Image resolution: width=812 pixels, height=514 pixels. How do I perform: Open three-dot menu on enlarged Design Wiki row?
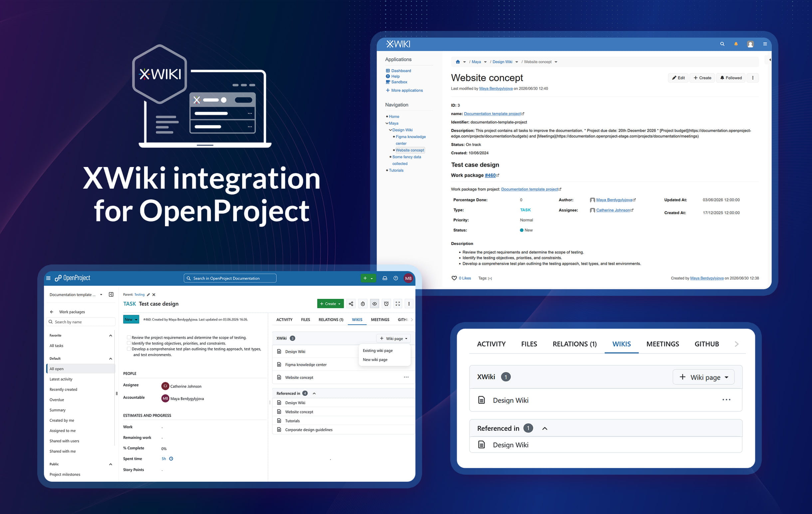coord(726,400)
